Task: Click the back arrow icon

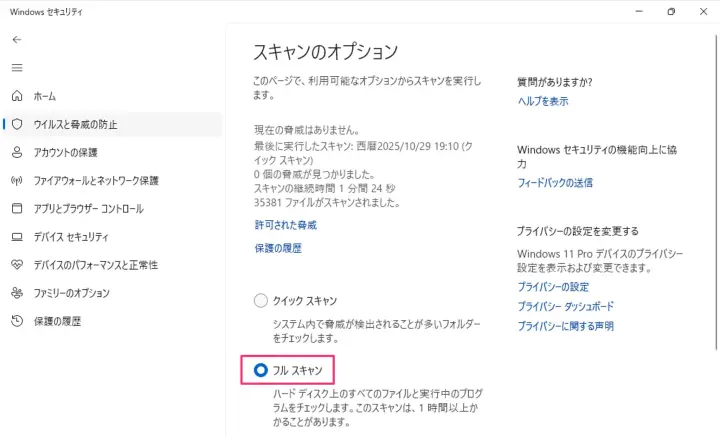Action: pyautogui.click(x=16, y=39)
